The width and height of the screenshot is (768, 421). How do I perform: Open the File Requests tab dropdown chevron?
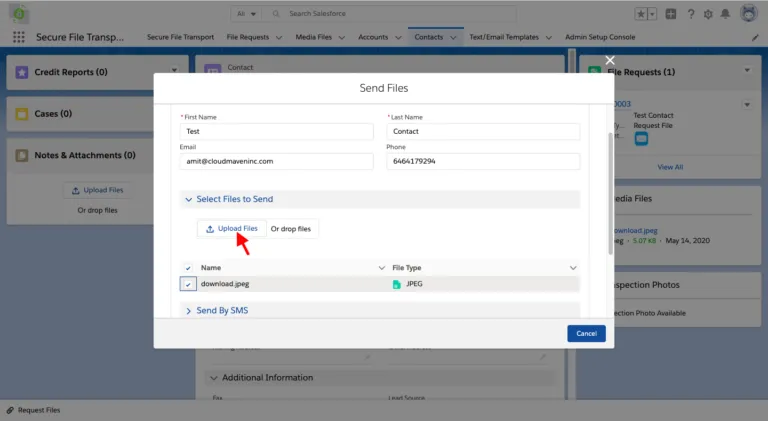coord(279,37)
